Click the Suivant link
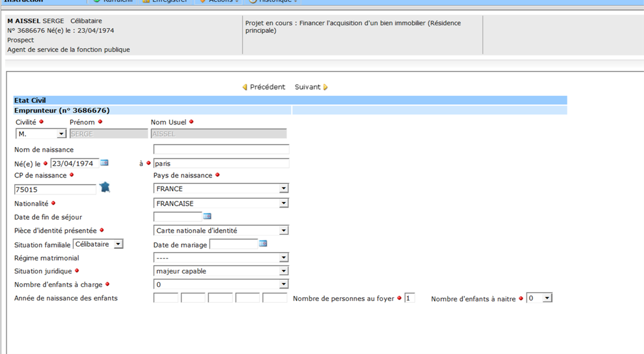The height and width of the screenshot is (354, 644). coord(307,87)
